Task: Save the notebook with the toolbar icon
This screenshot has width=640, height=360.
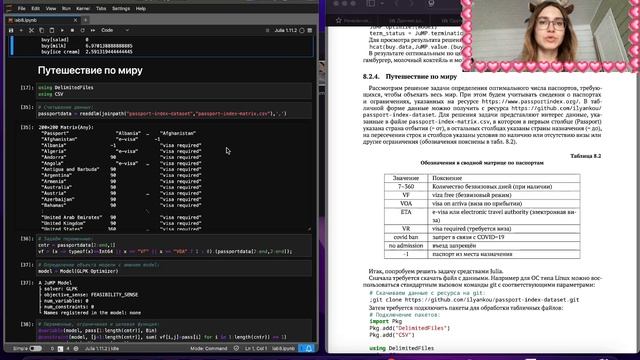Action: (x=11, y=30)
